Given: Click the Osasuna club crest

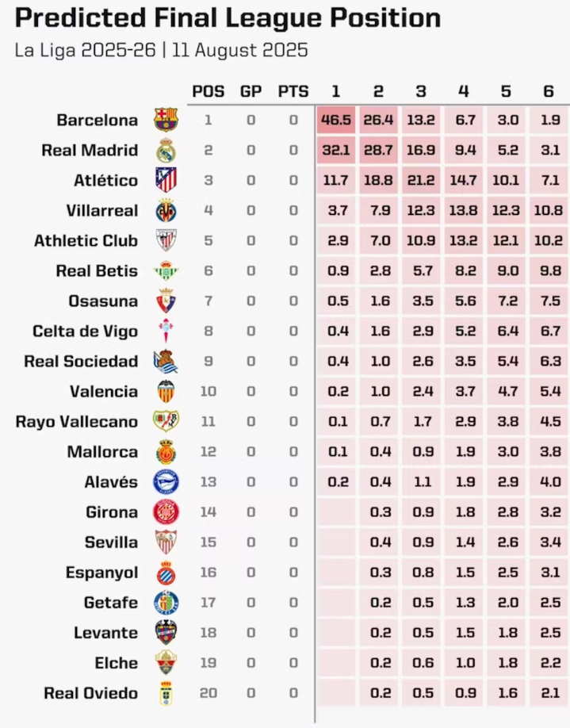Looking at the screenshot, I should pyautogui.click(x=166, y=301).
